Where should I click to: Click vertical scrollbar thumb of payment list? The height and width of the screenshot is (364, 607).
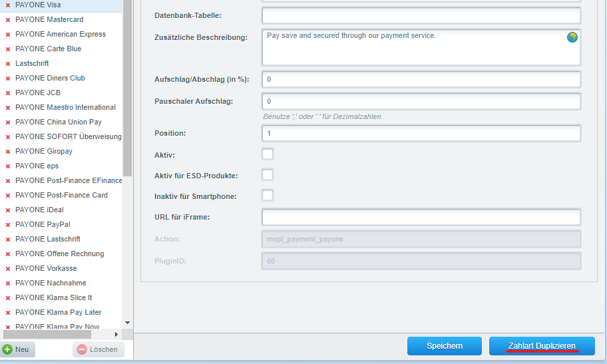[127, 89]
